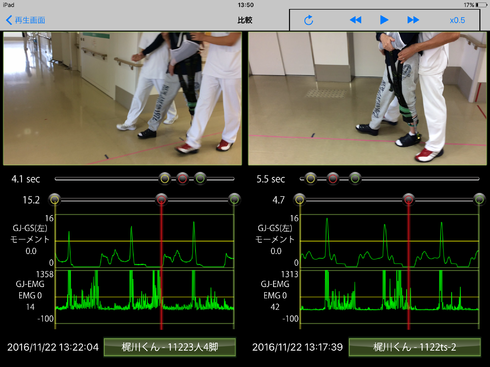490x367 pixels.
Task: Click the 比較 screen title
Action: (245, 20)
